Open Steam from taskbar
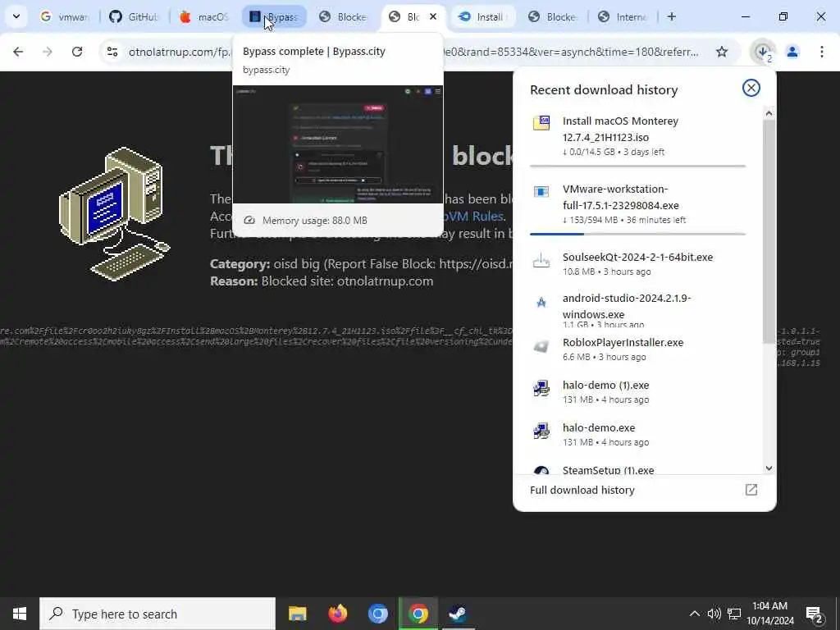The height and width of the screenshot is (630, 840). pos(458,614)
